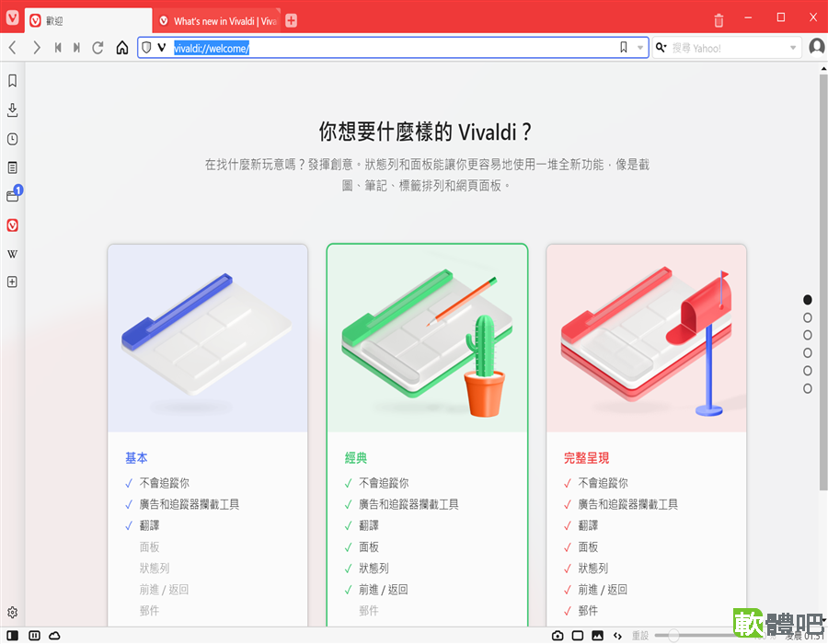Select the fifth welcome step dot
This screenshot has height=644, width=828.
pyautogui.click(x=807, y=371)
